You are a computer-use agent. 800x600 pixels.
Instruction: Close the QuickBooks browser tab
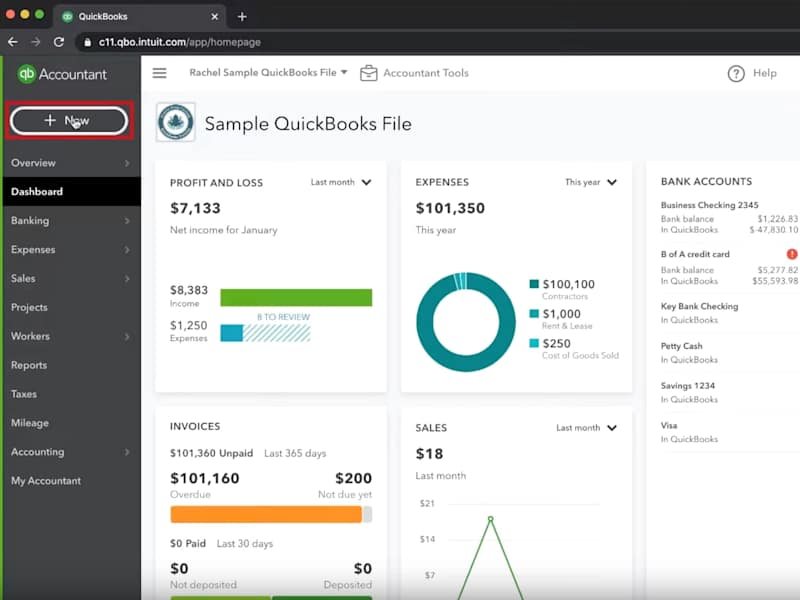(x=215, y=17)
